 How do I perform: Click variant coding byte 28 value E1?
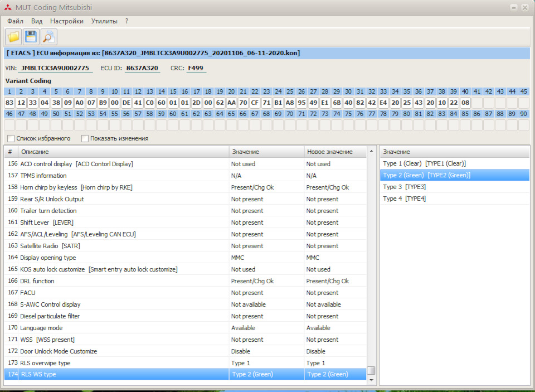[325, 103]
